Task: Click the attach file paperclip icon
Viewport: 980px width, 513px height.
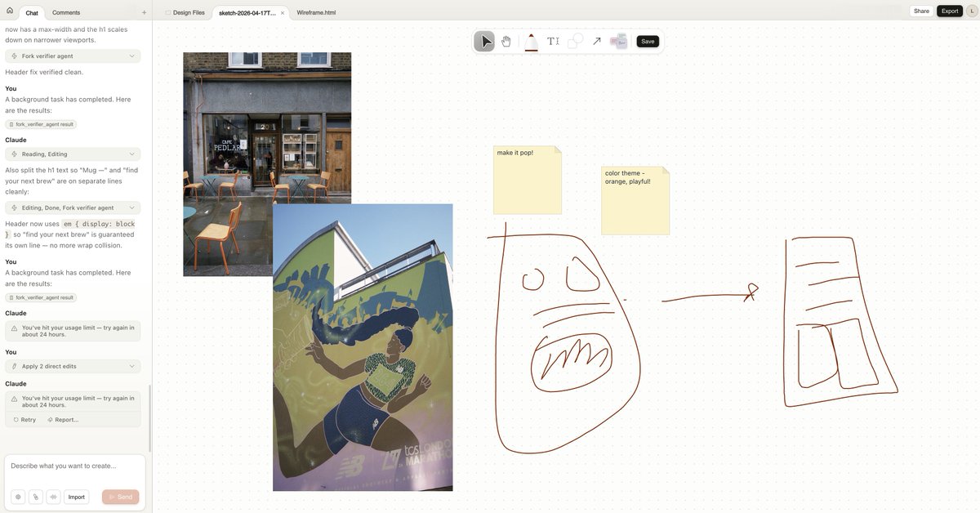Action: 36,497
